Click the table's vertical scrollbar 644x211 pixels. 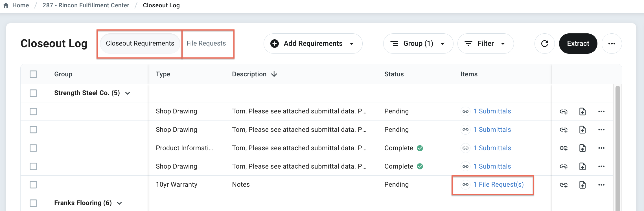[x=617, y=147]
